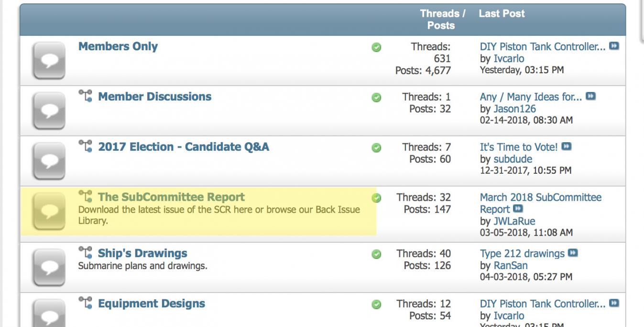Click go-to-post arrow next to Type 212 drawings
The image size is (644, 327).
[573, 253]
